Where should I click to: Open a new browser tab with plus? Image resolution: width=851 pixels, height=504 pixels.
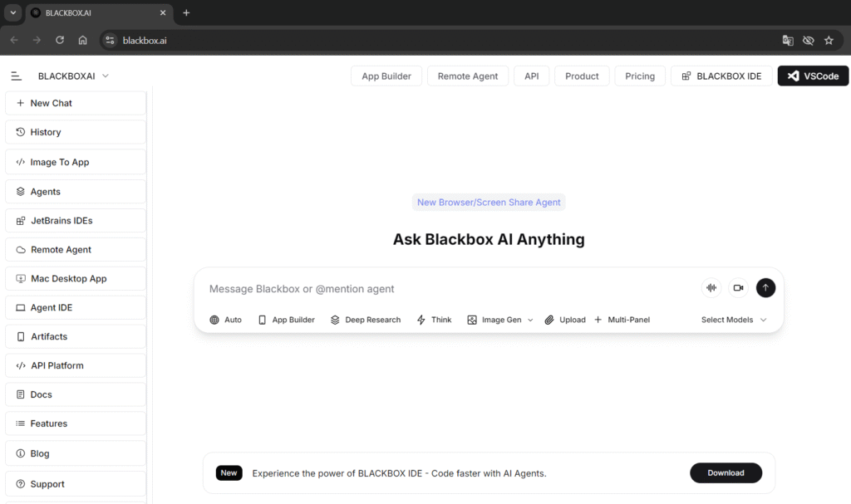tap(186, 12)
